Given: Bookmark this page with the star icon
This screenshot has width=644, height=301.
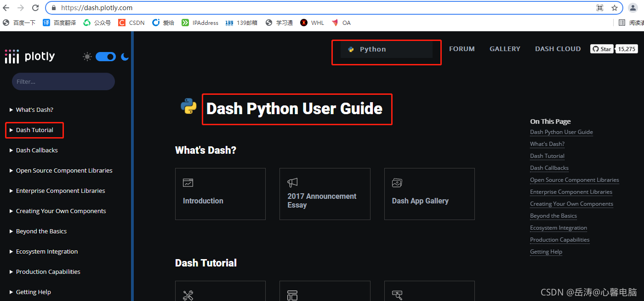Looking at the screenshot, I should click(x=614, y=8).
